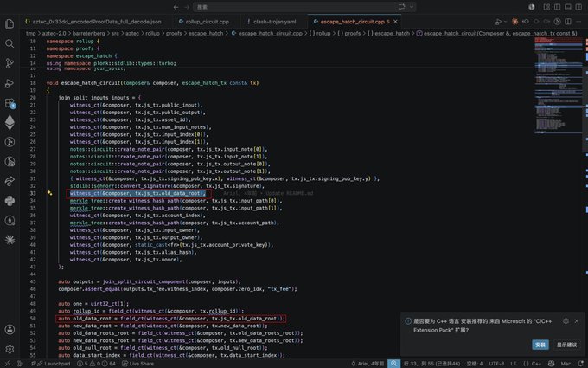This screenshot has height=368, width=588.
Task: Click the half-circle icon in title bar
Action: pos(532,7)
